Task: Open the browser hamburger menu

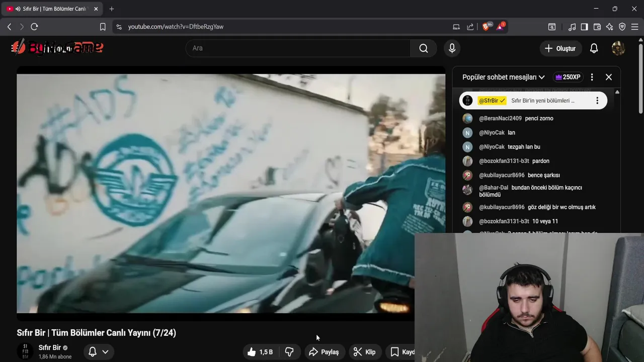Action: (x=634, y=27)
